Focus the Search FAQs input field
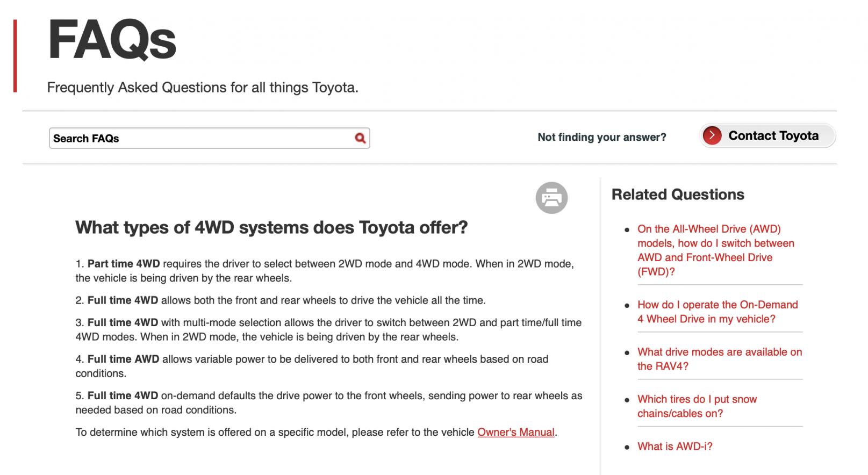The image size is (868, 475). coord(209,138)
